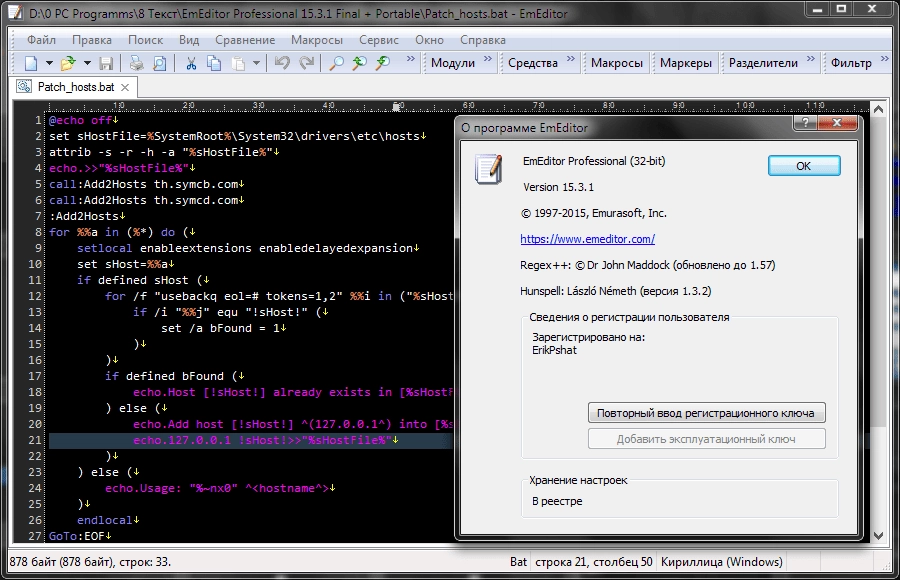Open the Файл menu
The width and height of the screenshot is (900, 580).
pos(41,40)
